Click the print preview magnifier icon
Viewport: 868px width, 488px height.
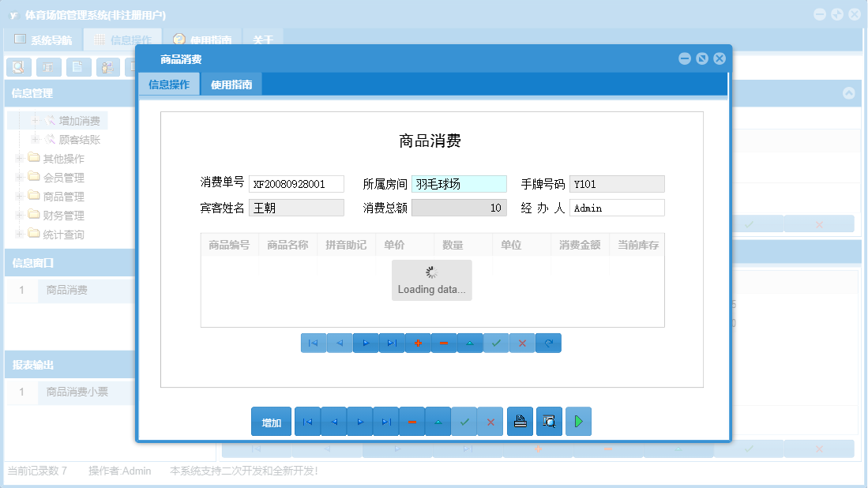(x=548, y=421)
